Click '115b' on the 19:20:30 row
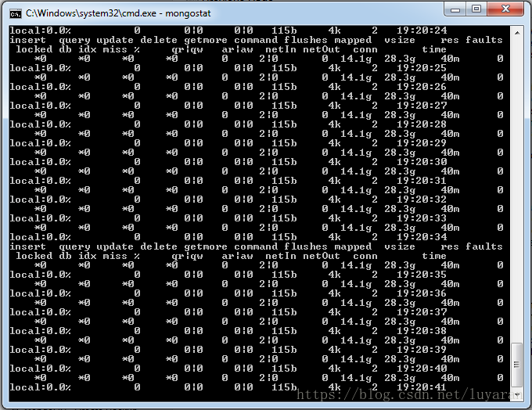 coord(284,162)
